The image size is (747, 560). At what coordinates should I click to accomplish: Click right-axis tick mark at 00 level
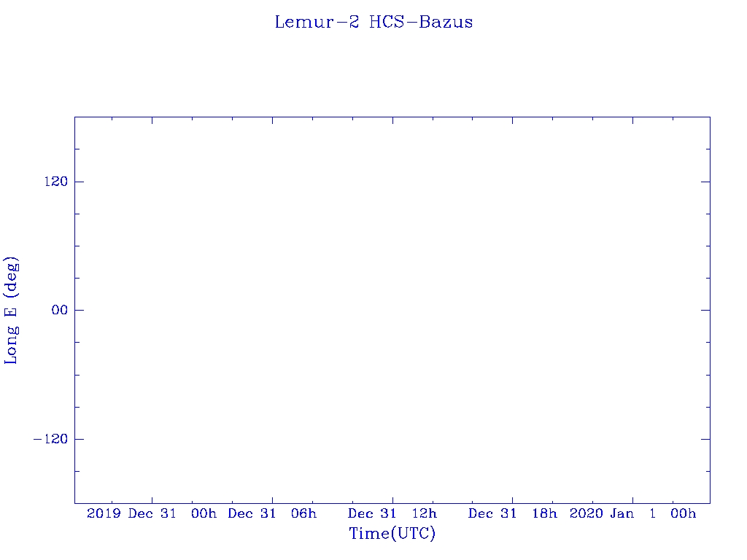(705, 310)
